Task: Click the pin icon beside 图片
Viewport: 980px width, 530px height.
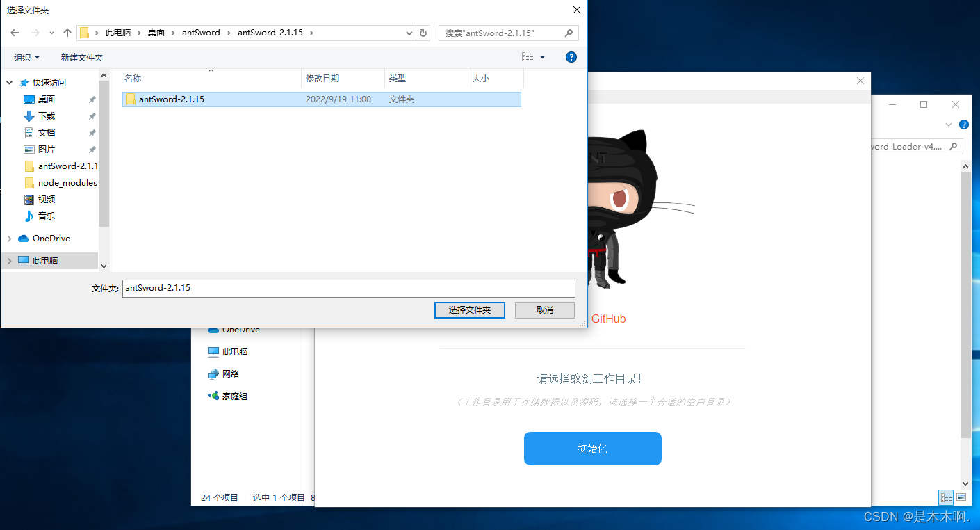Action: pos(92,150)
